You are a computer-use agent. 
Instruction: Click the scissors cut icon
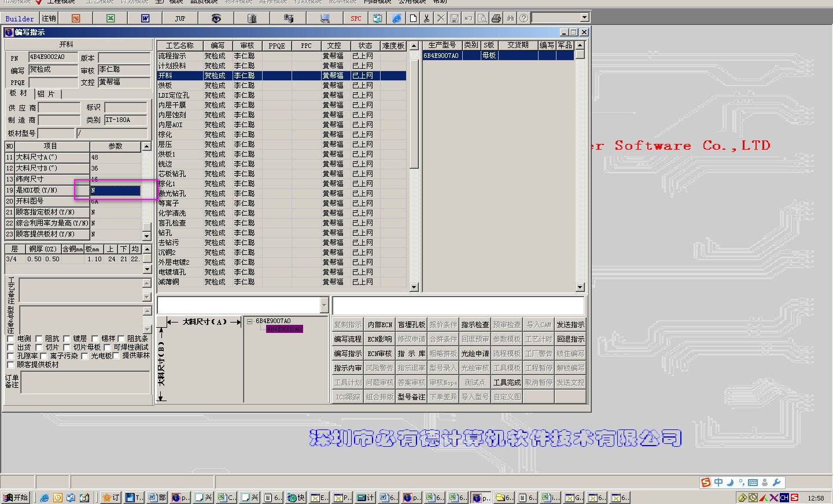coord(427,18)
